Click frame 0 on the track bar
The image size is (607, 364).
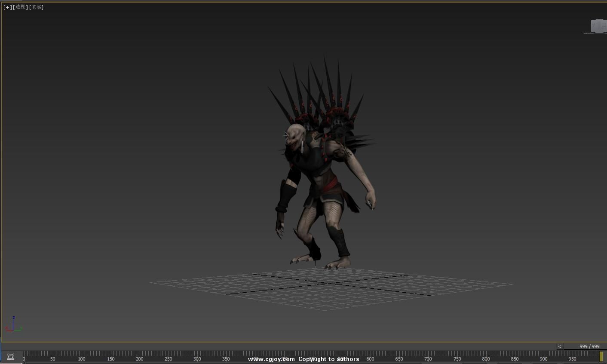tap(24, 359)
